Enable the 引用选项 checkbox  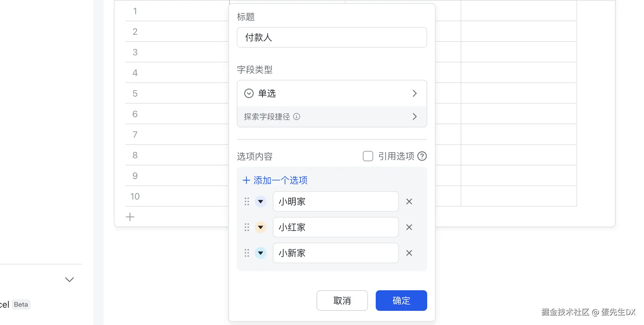(368, 156)
